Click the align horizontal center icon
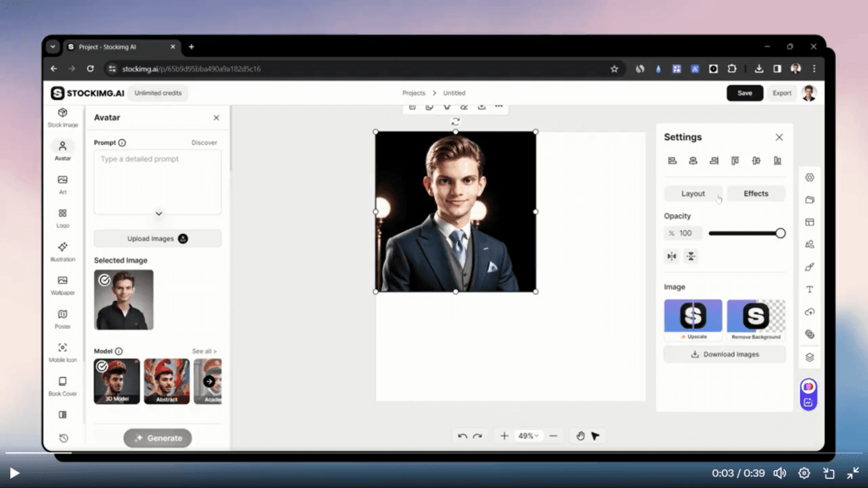Image resolution: width=868 pixels, height=488 pixels. [x=693, y=160]
